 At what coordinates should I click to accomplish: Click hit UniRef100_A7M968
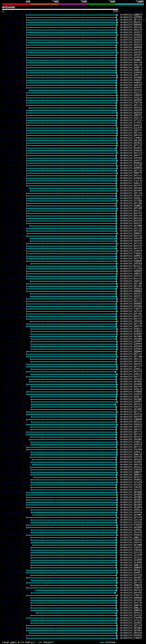[x=131, y=392]
